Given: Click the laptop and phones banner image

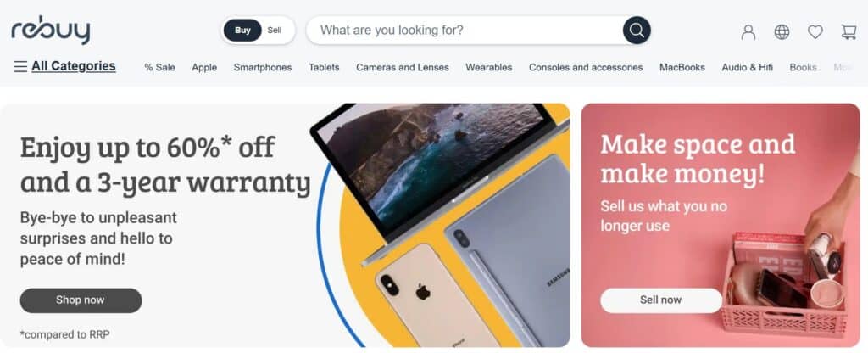Looking at the screenshot, I should click(x=442, y=225).
